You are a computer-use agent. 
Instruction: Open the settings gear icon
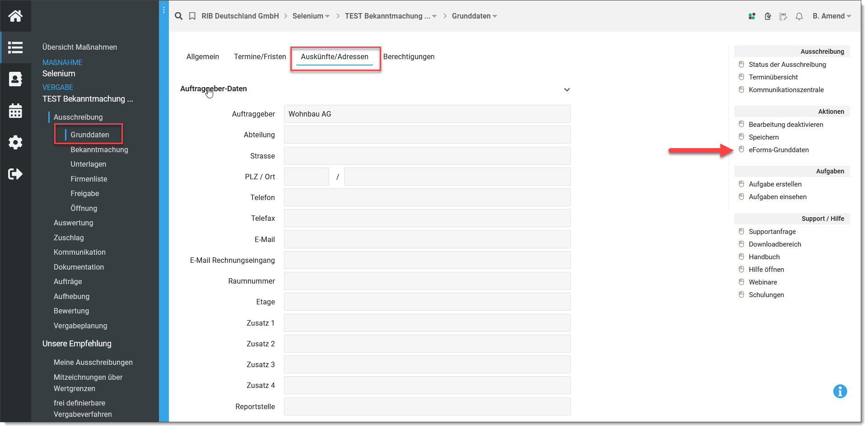(15, 142)
